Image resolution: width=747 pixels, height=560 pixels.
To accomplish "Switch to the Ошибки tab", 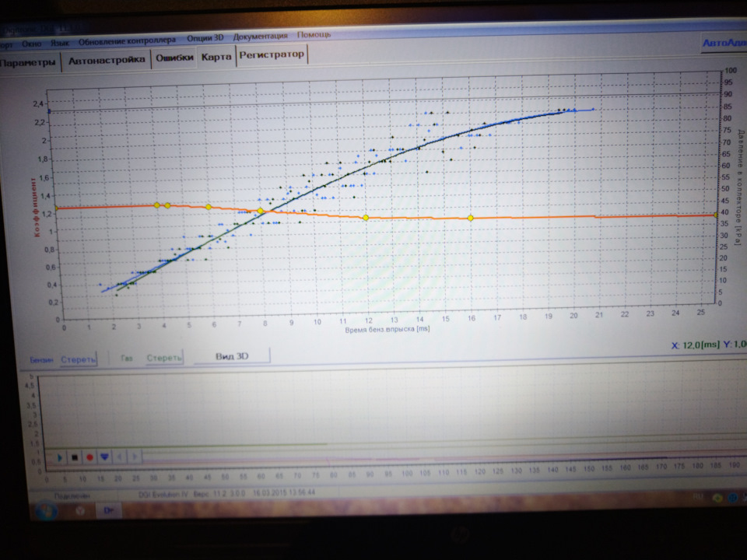I will 174,58.
